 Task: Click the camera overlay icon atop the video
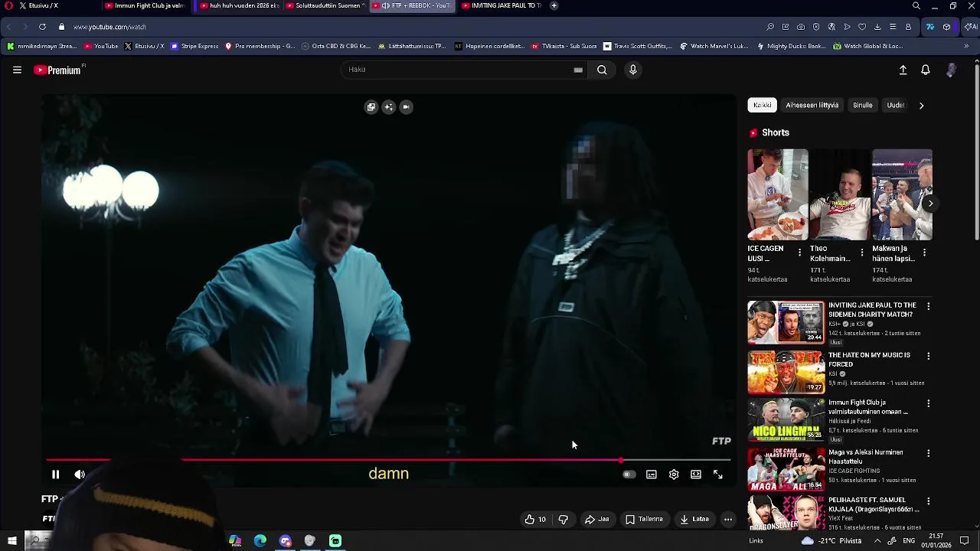pos(406,107)
